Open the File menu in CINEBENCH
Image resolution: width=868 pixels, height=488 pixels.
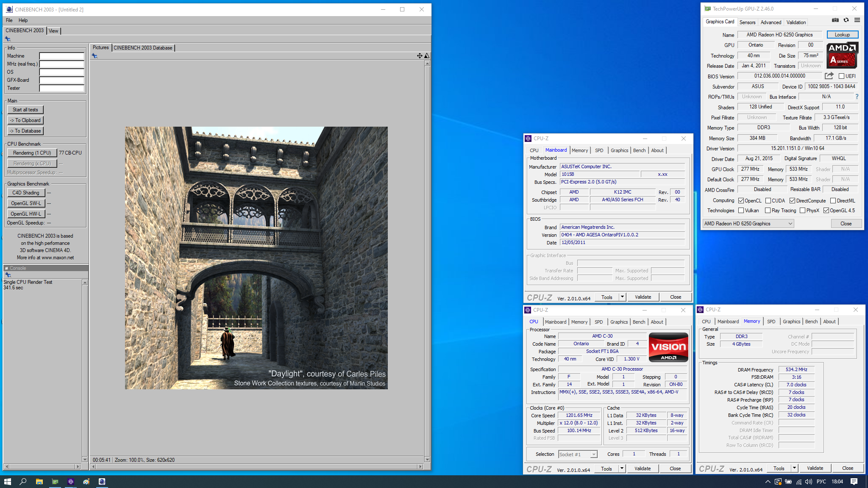[9, 20]
